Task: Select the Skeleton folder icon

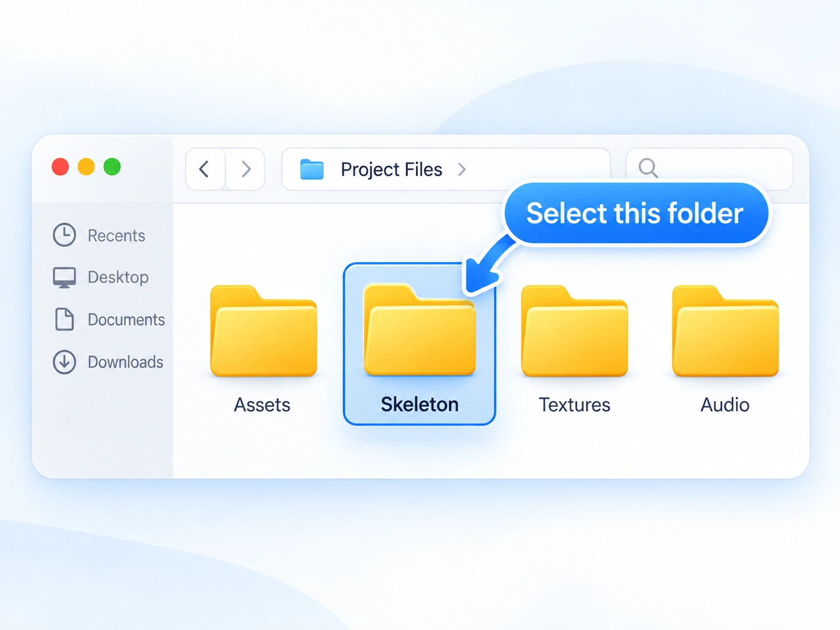Action: [x=419, y=330]
